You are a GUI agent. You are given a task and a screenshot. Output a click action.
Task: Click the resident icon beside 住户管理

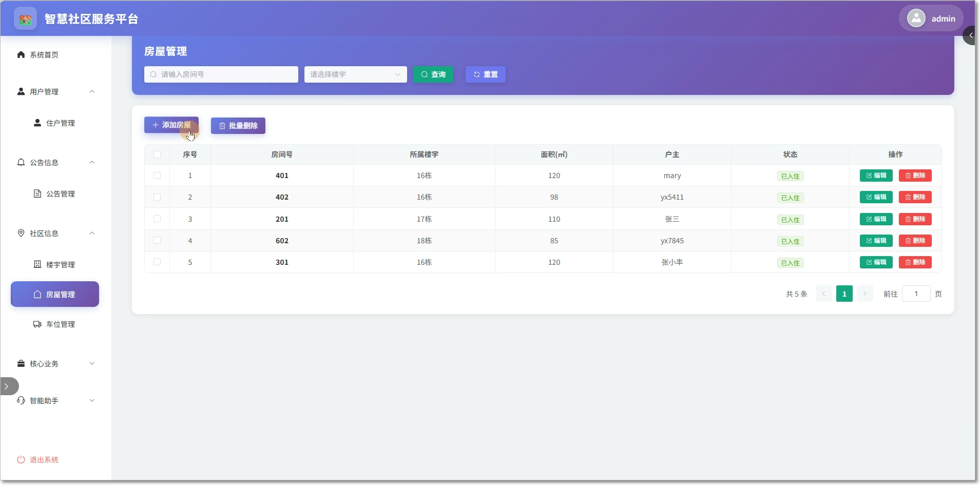click(37, 123)
